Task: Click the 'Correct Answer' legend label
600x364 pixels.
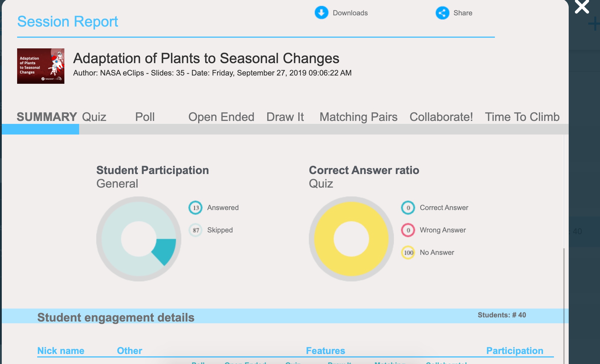Action: [444, 208]
